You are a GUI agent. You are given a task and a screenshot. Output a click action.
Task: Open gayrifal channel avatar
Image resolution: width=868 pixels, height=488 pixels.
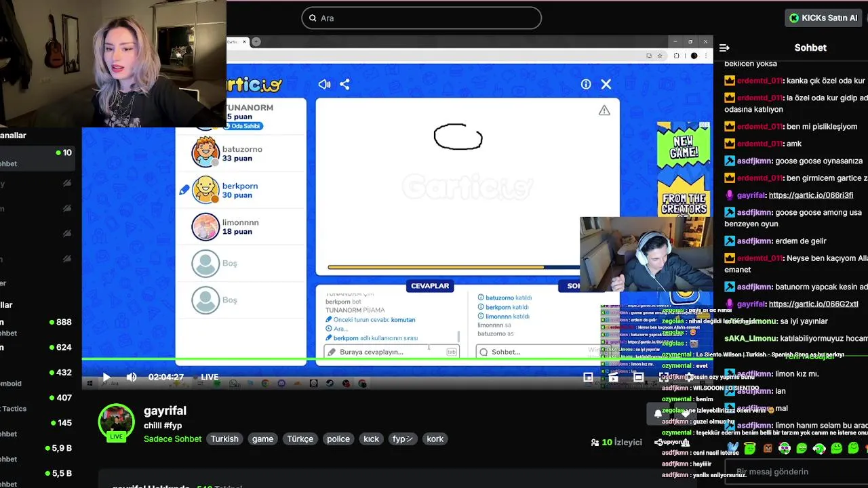[x=117, y=422]
